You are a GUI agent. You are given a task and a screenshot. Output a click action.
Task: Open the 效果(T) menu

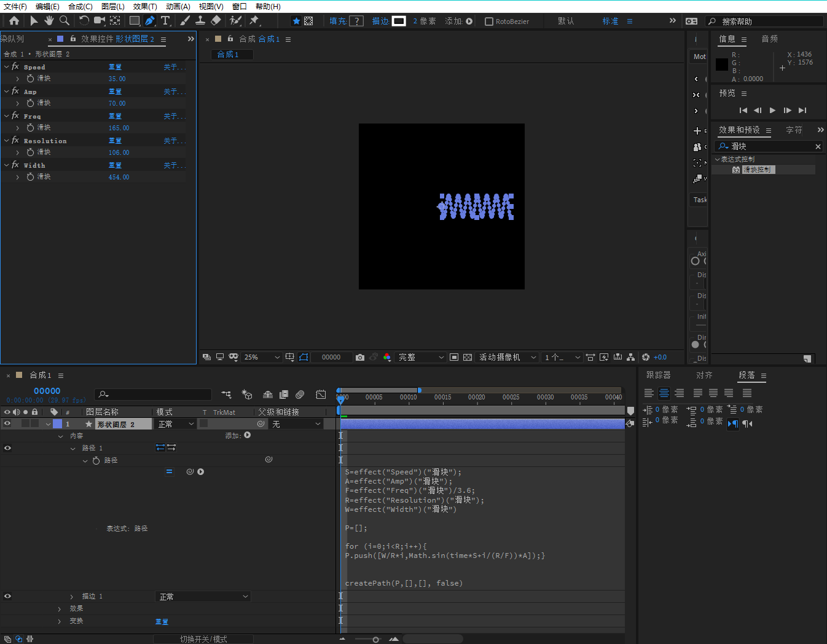click(x=145, y=6)
